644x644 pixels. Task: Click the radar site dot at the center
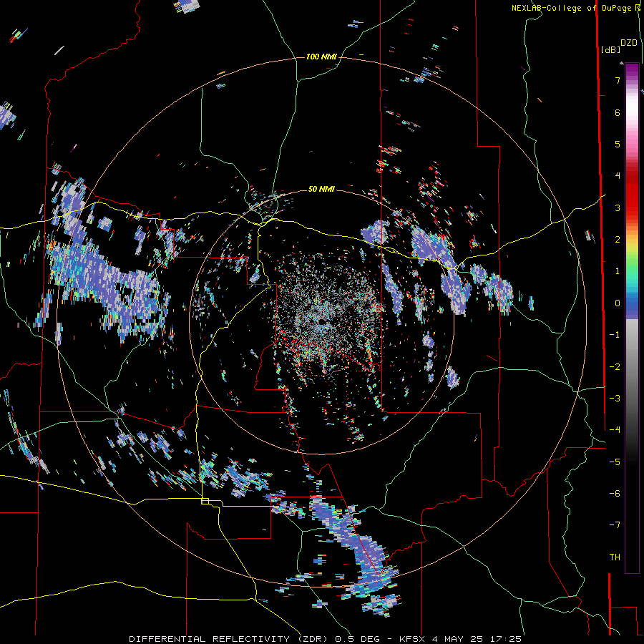coord(321,321)
